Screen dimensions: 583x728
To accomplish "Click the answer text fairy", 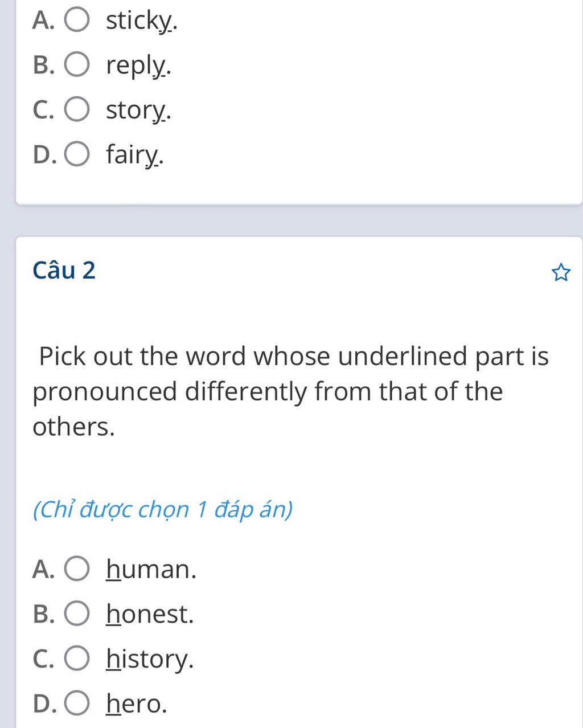I will 134,155.
